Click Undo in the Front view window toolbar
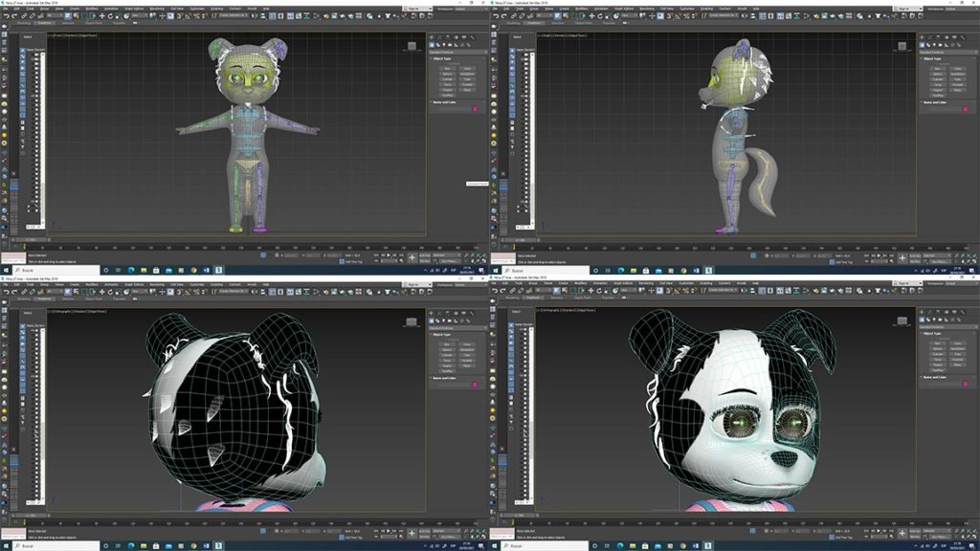This screenshot has height=551, width=980. [5, 16]
